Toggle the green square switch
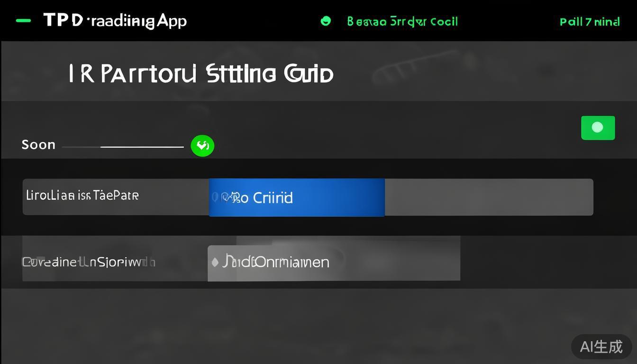637x364 pixels. pos(598,127)
